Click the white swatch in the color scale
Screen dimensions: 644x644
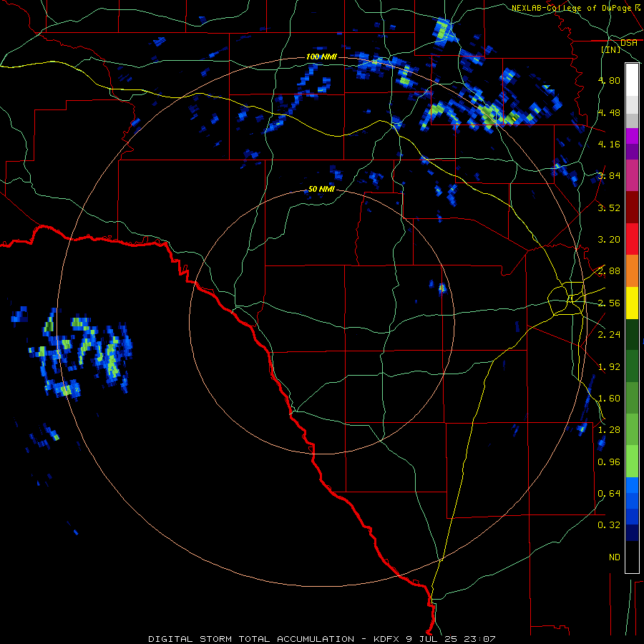632,80
